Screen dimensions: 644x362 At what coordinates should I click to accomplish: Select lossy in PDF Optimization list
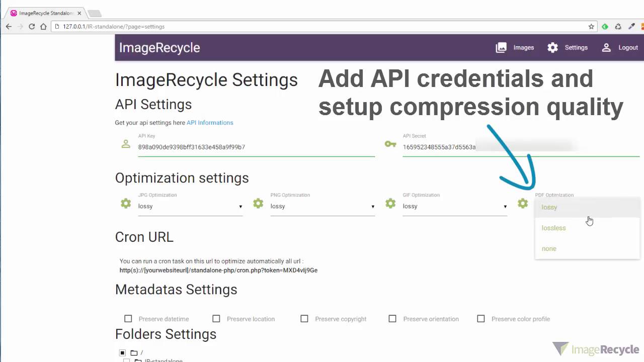click(x=588, y=207)
